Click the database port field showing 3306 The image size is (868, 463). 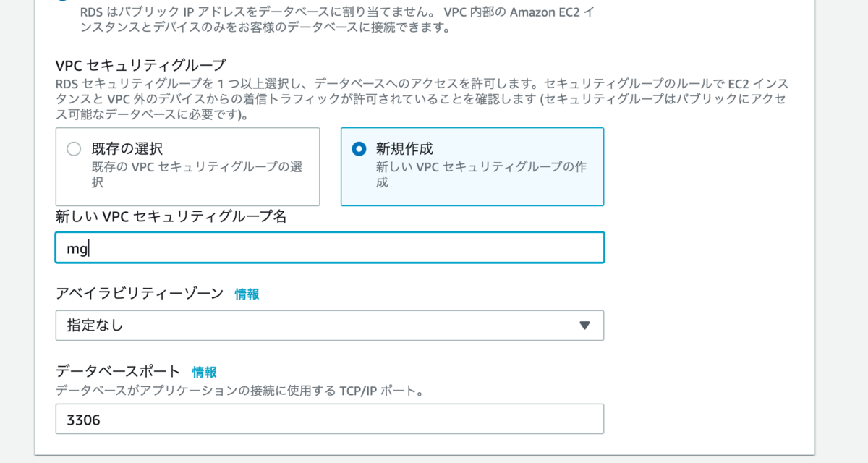[x=329, y=419]
